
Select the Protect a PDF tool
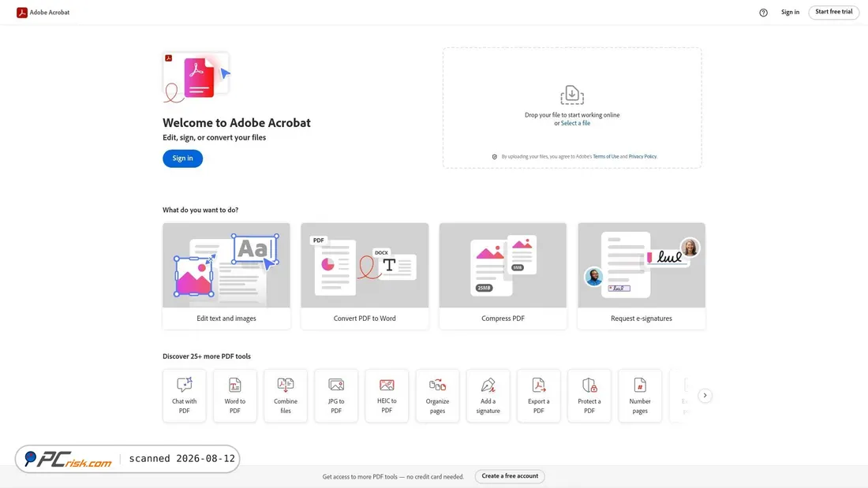coord(589,396)
